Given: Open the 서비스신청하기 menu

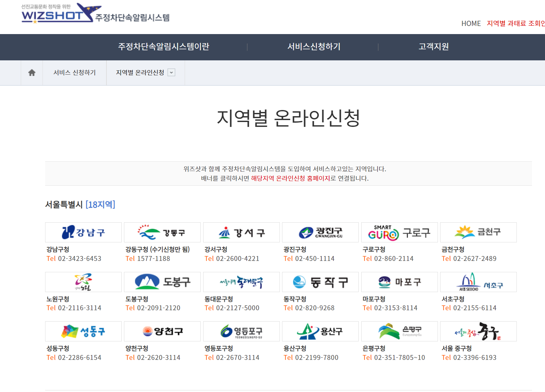Looking at the screenshot, I should (314, 47).
